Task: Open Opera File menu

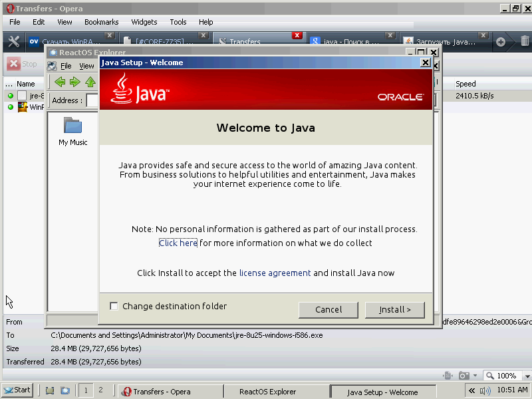Action: [15, 22]
